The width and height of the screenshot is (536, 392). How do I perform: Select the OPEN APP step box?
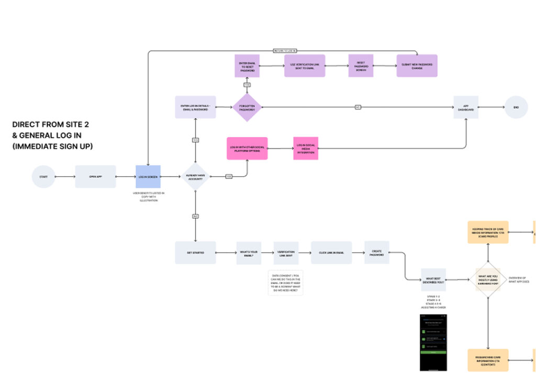pyautogui.click(x=95, y=177)
